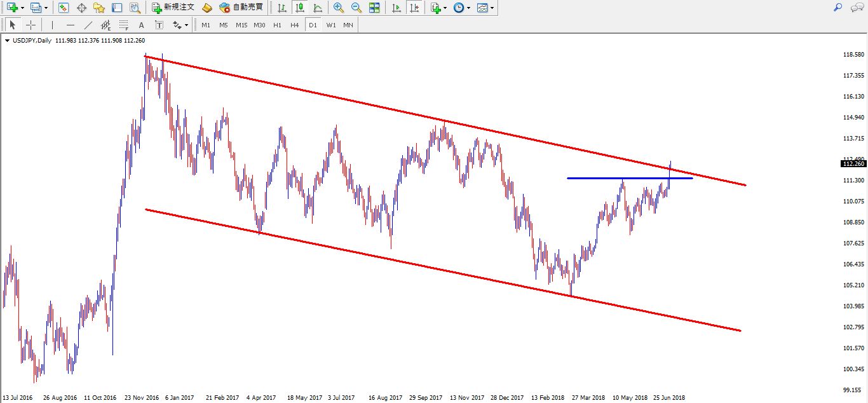Toggle chart shift button
This screenshot has width=868, height=403.
pyautogui.click(x=414, y=8)
